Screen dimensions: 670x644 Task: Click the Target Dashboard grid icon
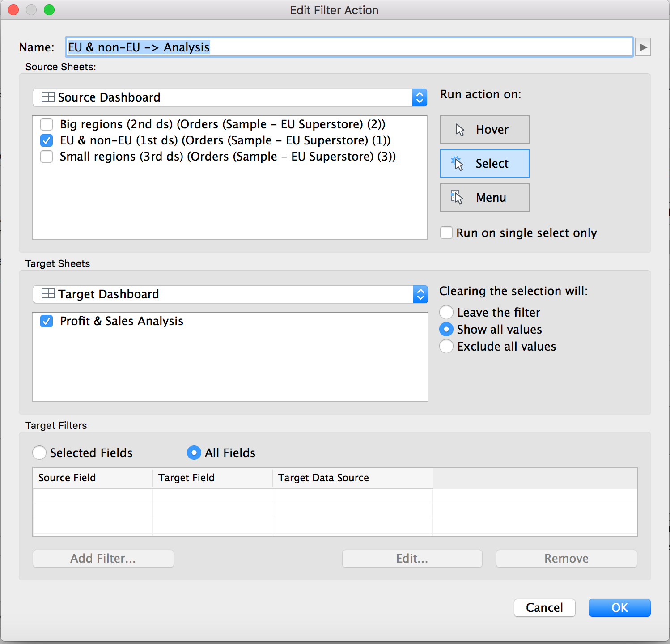48,294
